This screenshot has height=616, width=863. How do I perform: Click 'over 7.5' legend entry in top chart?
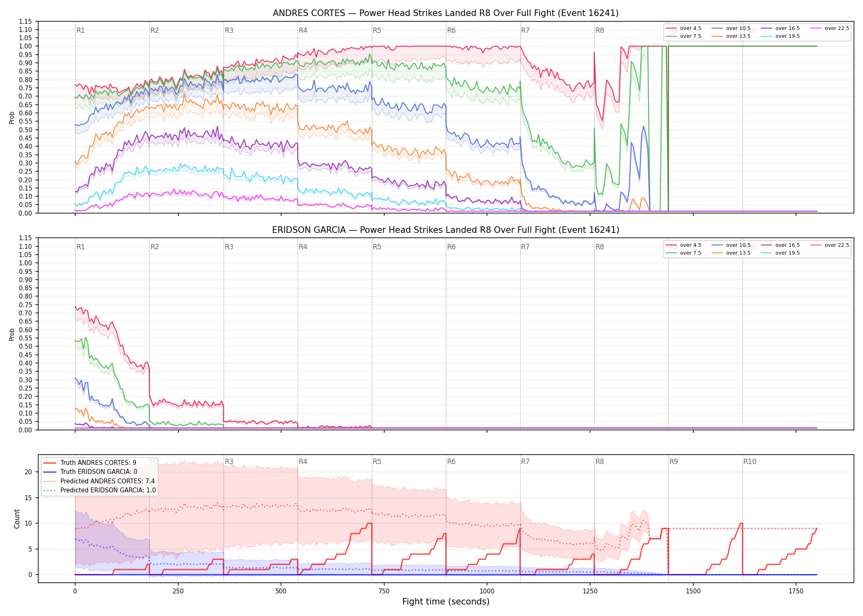683,36
